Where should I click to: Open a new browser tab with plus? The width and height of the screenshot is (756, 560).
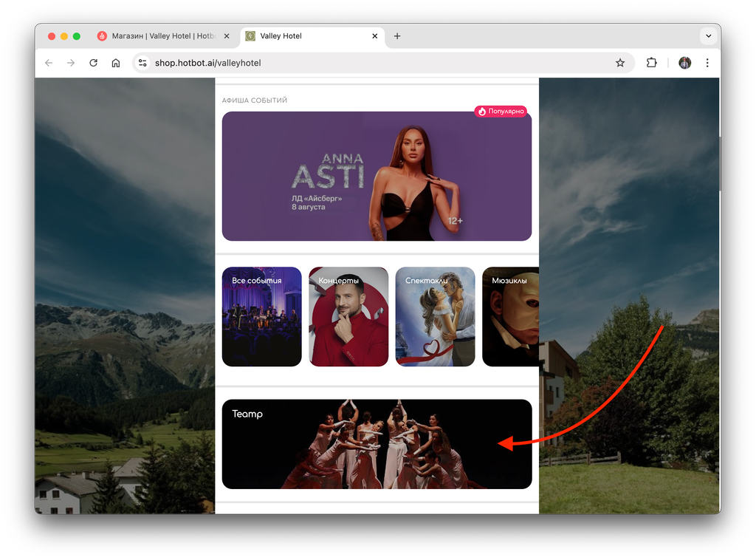click(x=396, y=36)
